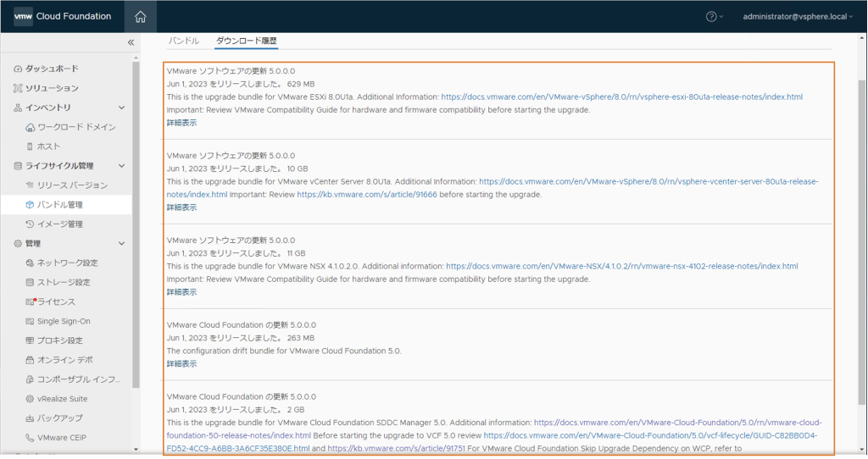Collapse the sidebar with double chevron
The image size is (868, 459).
pyautogui.click(x=131, y=42)
